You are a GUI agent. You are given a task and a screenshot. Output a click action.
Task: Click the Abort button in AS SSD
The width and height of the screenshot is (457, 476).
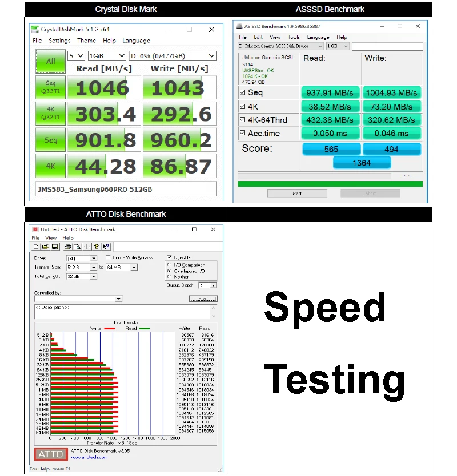pos(370,193)
